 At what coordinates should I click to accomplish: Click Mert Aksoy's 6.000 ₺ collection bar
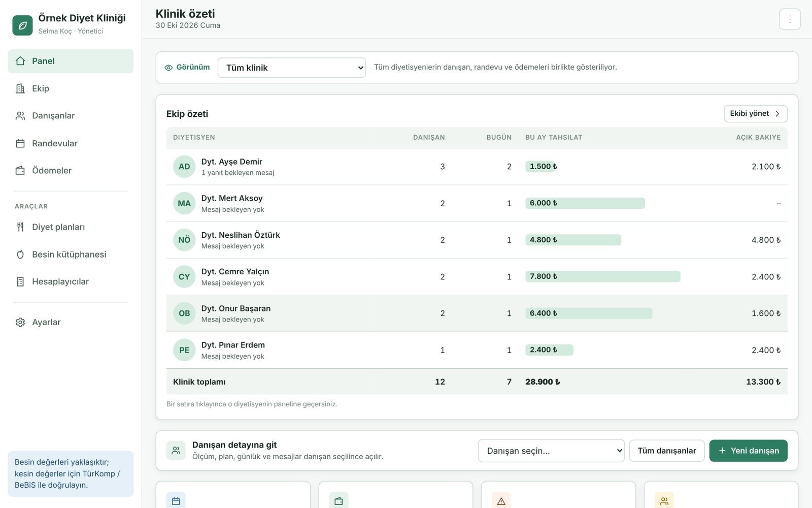585,203
